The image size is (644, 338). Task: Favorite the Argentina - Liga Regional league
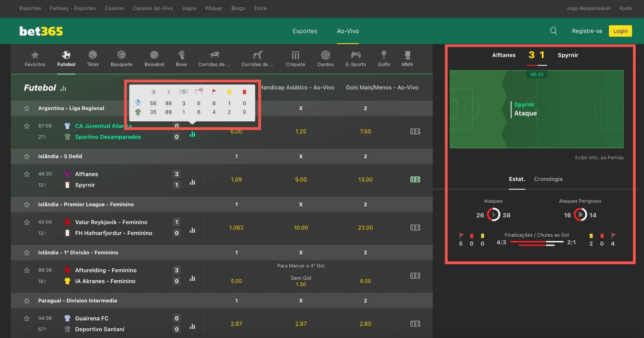[27, 108]
